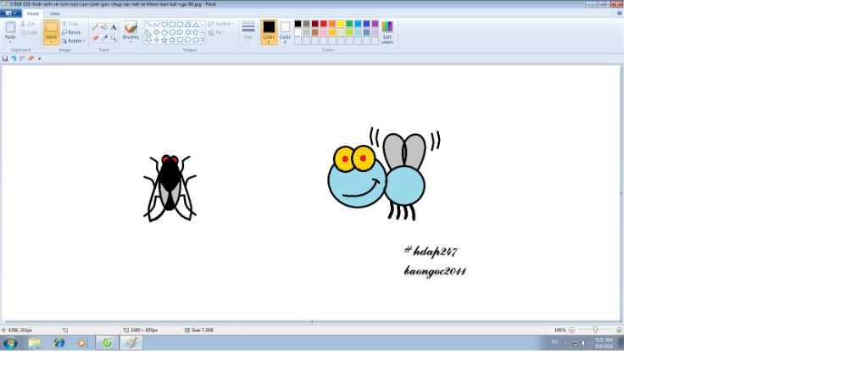Activate the Color 1 foreground selector
The height and width of the screenshot is (366, 868).
tap(269, 32)
